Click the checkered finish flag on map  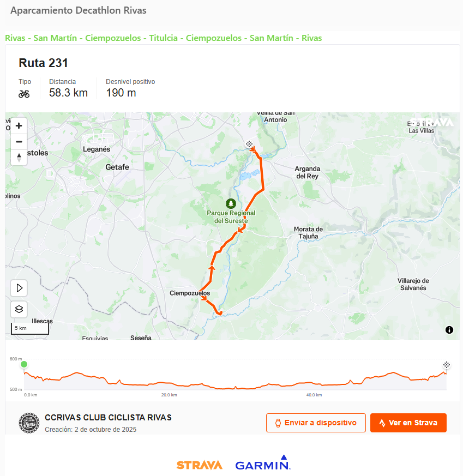[x=249, y=144]
